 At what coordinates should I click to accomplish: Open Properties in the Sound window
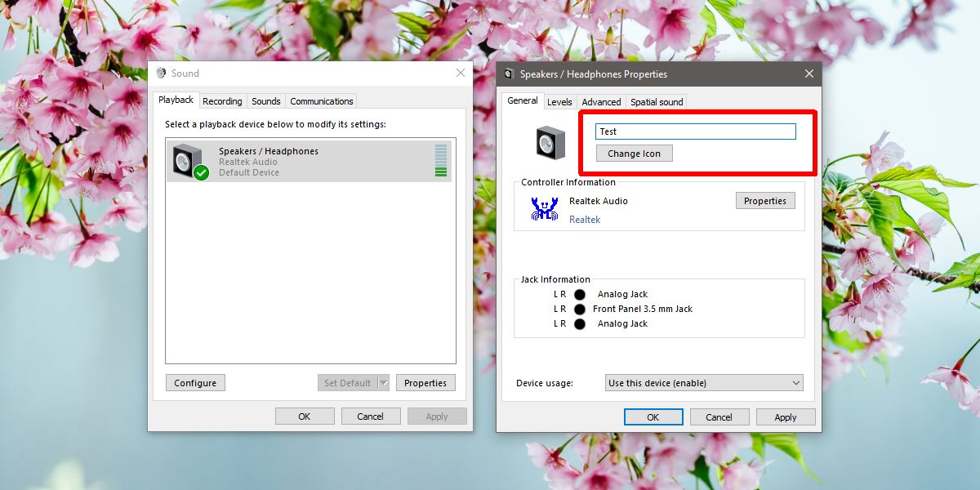coord(425,383)
